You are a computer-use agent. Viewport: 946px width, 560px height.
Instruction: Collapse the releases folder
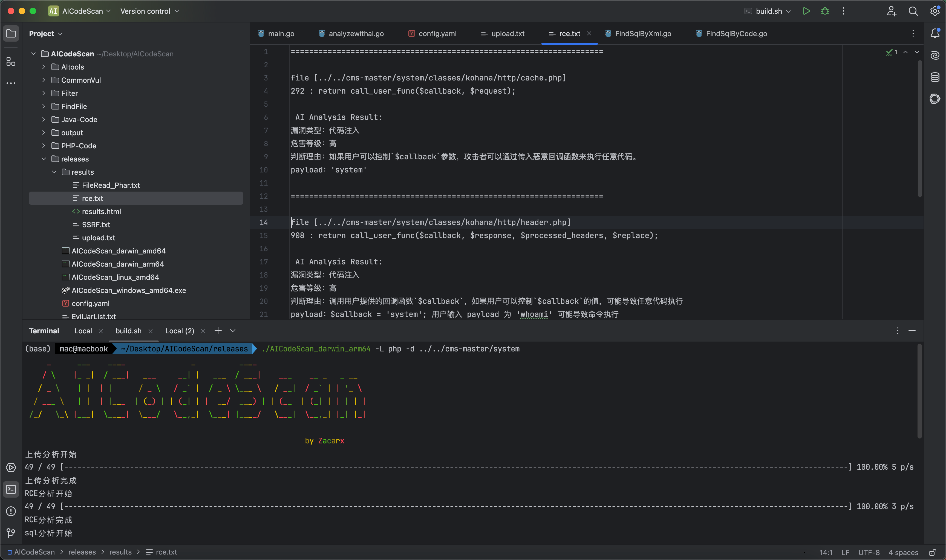(44, 159)
